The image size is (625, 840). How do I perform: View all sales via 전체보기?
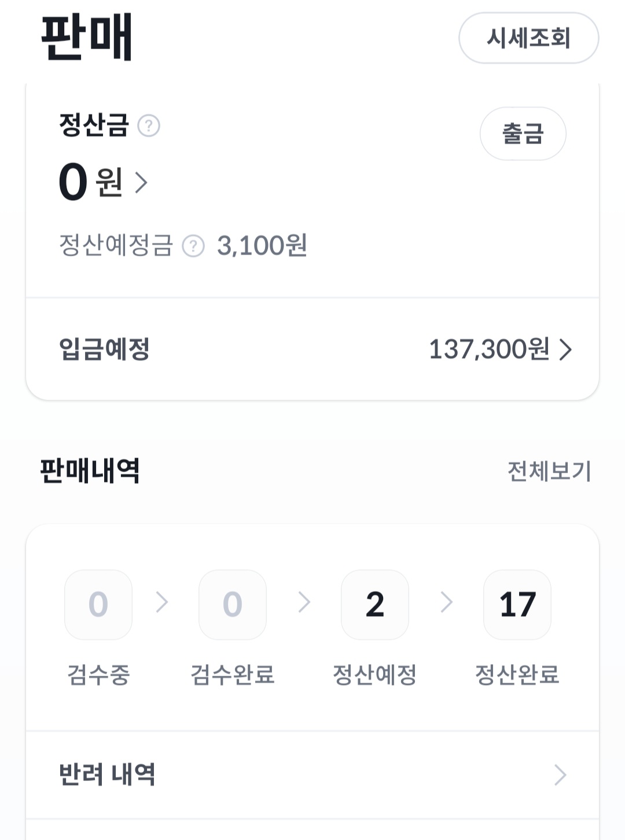[x=549, y=471]
